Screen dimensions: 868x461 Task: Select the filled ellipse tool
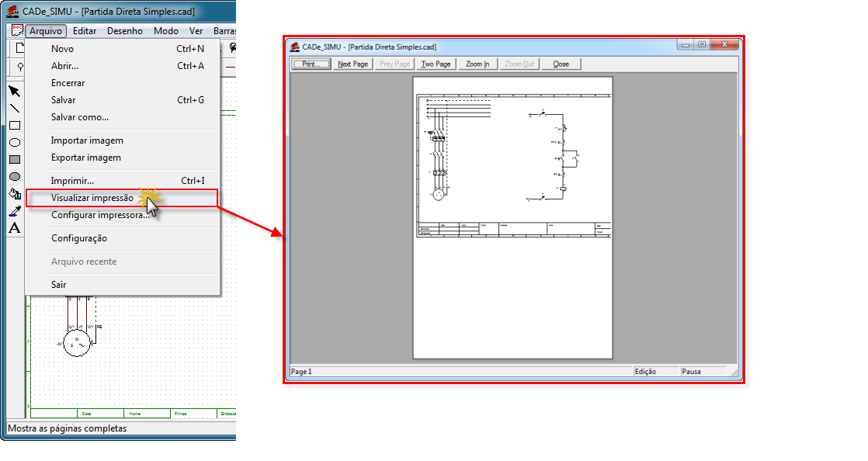tap(14, 177)
